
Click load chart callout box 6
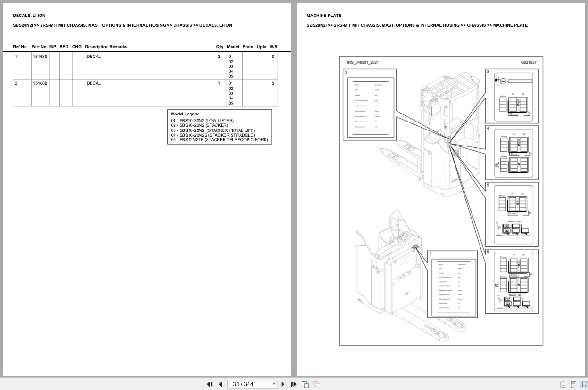pos(512,281)
